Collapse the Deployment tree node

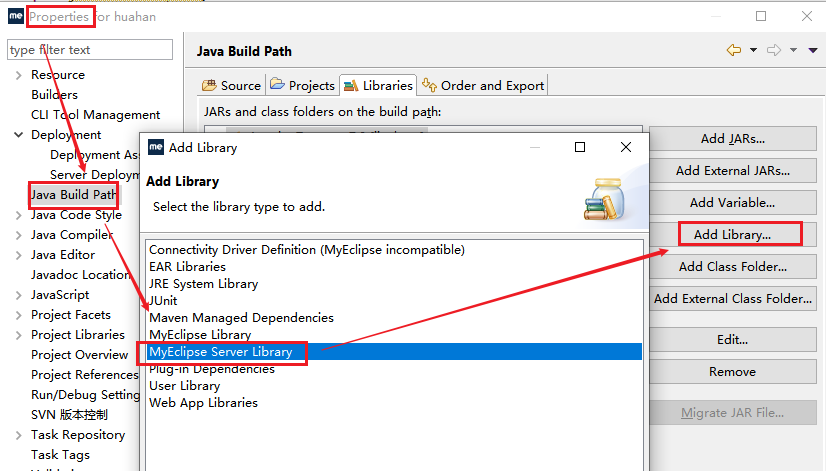click(x=19, y=135)
